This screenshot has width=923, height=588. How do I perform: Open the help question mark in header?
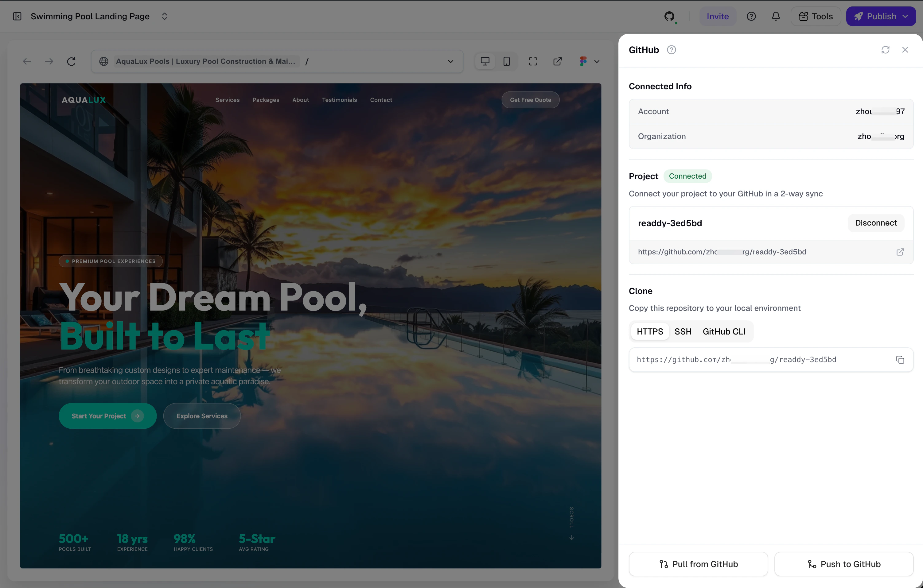click(x=751, y=16)
